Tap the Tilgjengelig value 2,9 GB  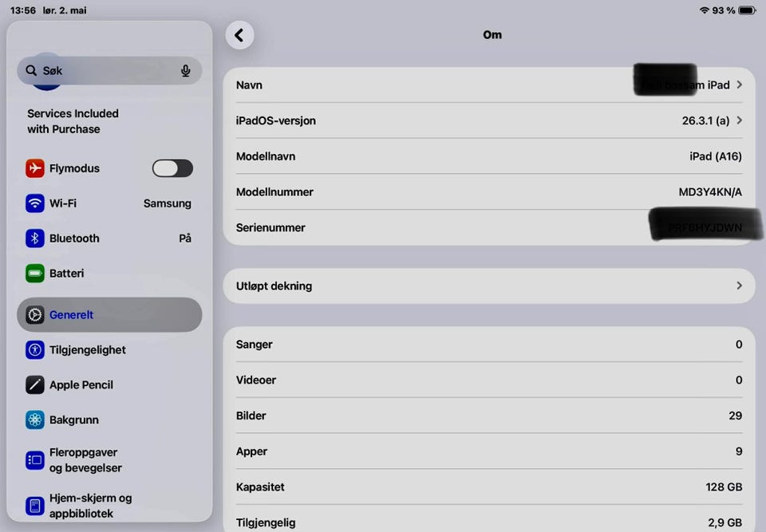pyautogui.click(x=725, y=522)
